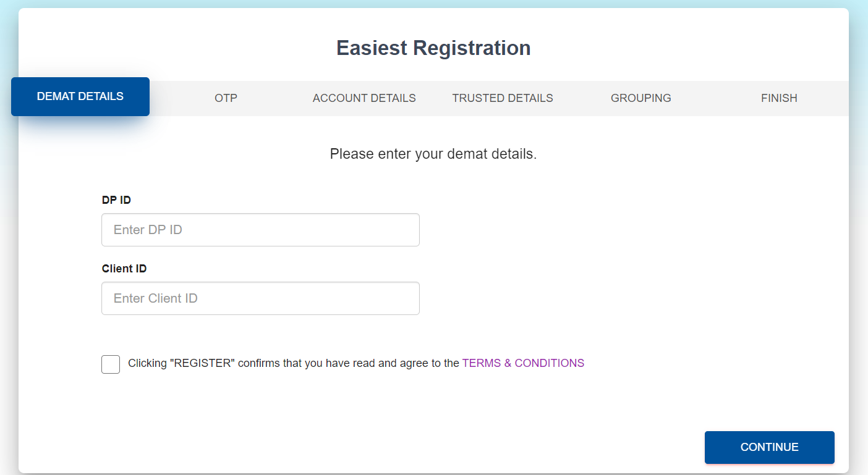The image size is (868, 475).
Task: Focus the Enter DP ID field
Action: 260,230
